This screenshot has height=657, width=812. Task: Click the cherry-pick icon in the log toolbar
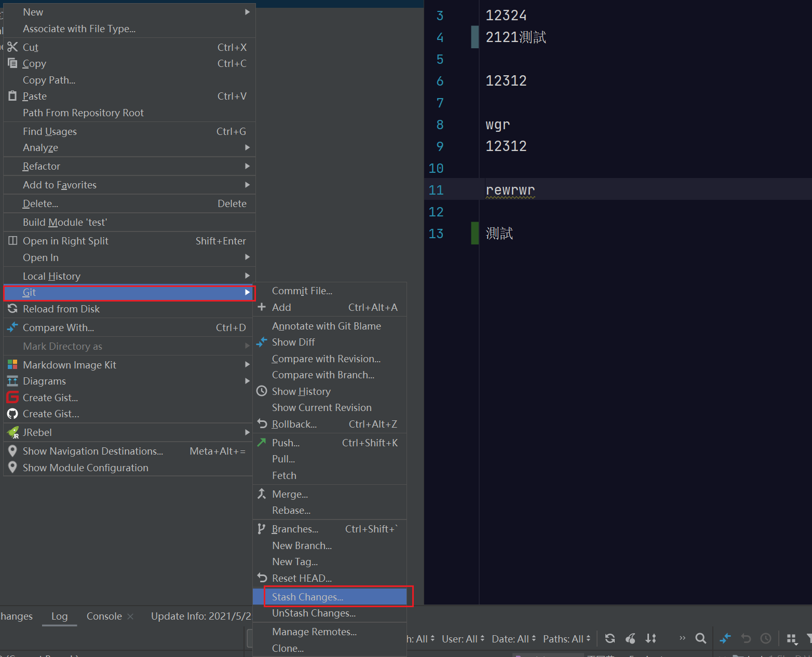(x=630, y=638)
